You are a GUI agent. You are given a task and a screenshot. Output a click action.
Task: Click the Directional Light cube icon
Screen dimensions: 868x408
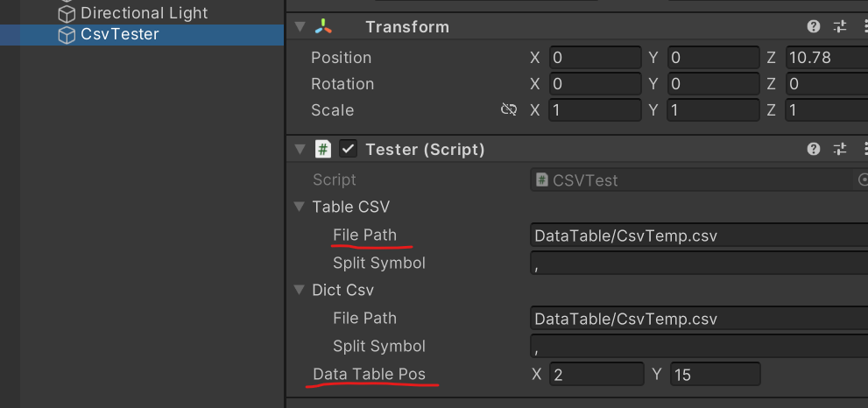pyautogui.click(x=67, y=13)
